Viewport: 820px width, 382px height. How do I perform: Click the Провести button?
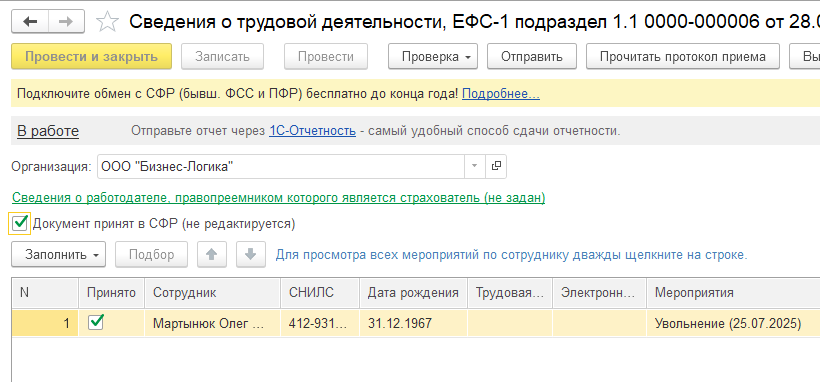tap(326, 57)
